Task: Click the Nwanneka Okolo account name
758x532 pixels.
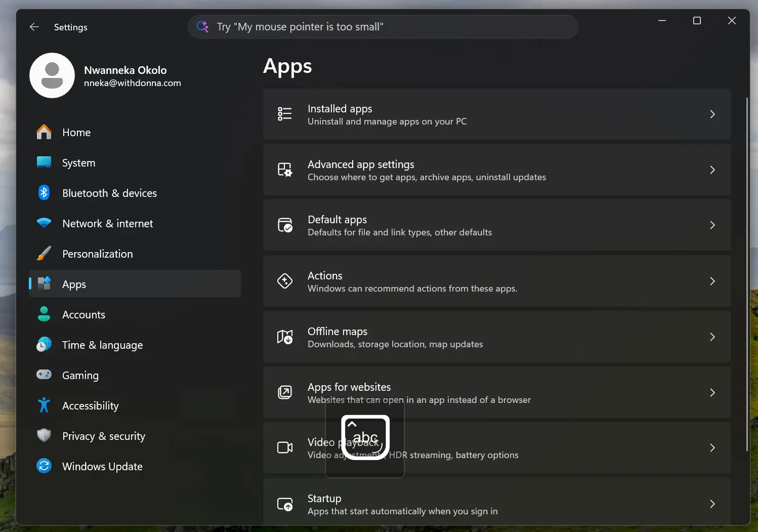Action: (x=125, y=70)
